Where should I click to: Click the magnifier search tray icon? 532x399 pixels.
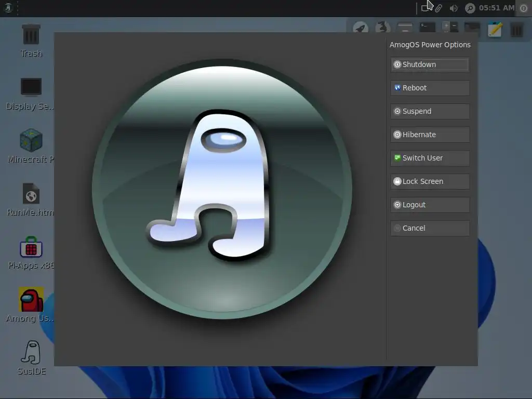pos(470,8)
